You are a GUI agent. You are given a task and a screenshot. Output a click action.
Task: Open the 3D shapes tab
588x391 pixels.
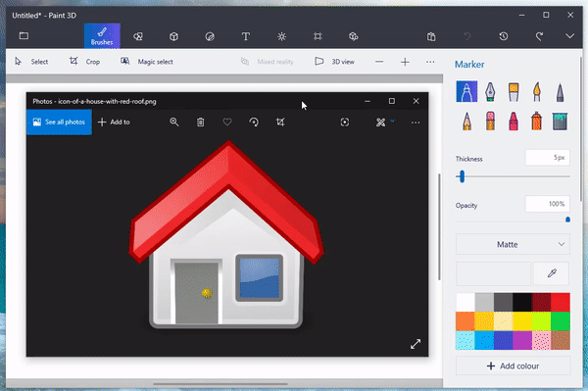[173, 36]
